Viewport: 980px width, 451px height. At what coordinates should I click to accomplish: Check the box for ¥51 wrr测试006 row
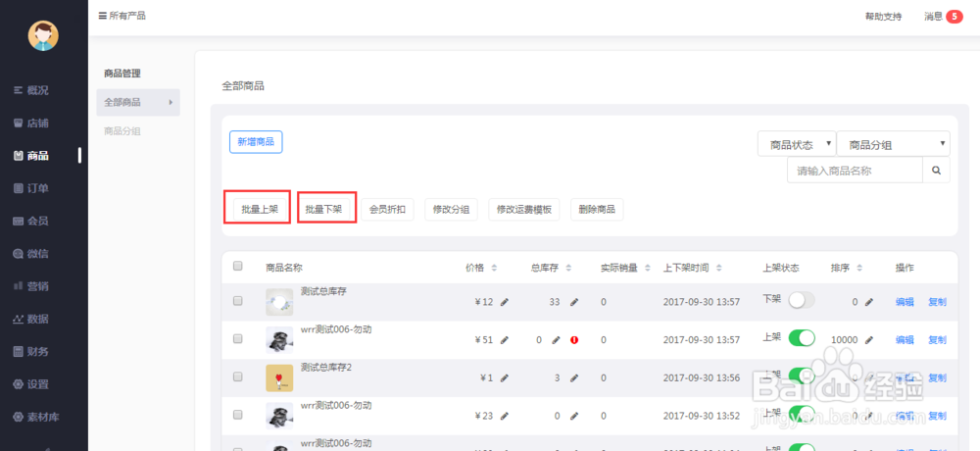(x=237, y=338)
